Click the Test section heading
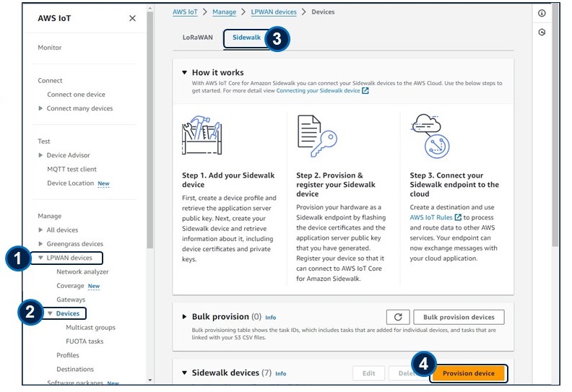This screenshot has width=572, height=392. 44,141
